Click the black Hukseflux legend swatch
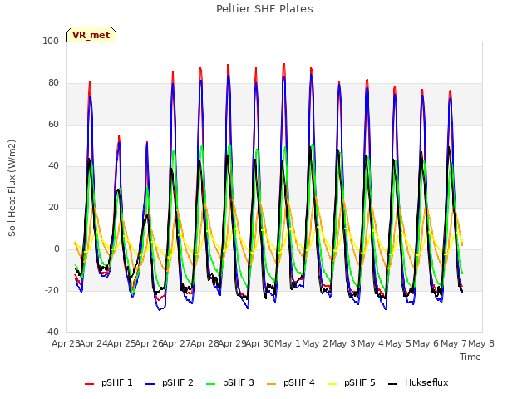 [393, 384]
